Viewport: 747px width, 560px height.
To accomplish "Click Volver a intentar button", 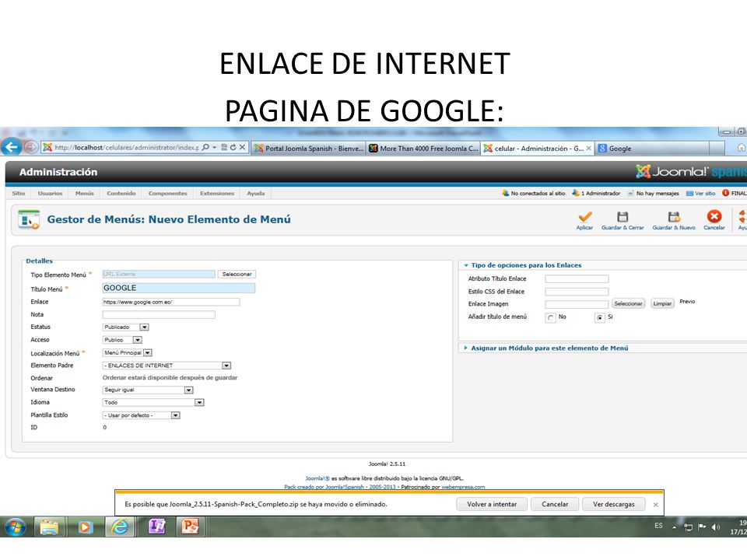I will coord(492,504).
